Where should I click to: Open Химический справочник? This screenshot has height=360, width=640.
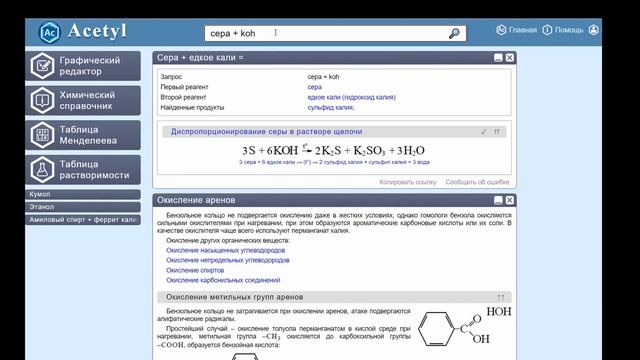coord(83,100)
